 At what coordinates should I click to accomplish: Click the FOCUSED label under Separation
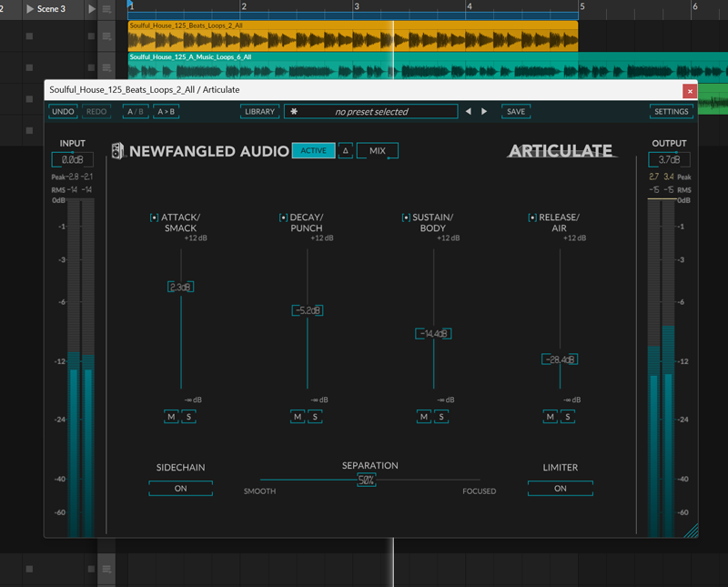(x=480, y=491)
